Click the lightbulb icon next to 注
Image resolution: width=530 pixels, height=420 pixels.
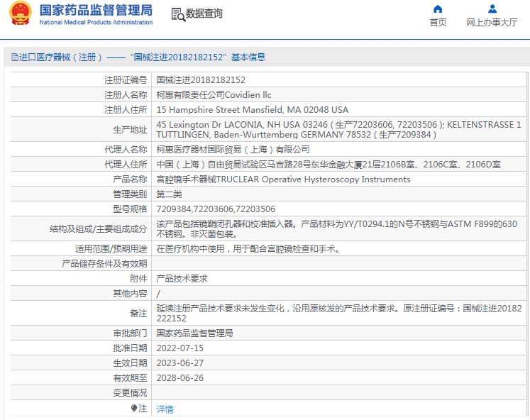[134, 409]
